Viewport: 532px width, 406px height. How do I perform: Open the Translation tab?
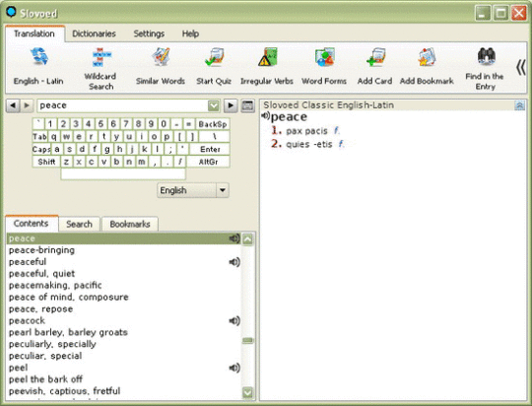coord(34,34)
